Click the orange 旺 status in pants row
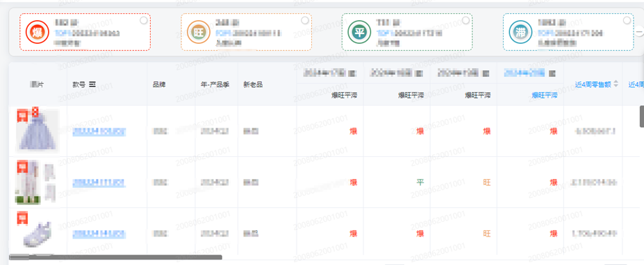 click(x=487, y=182)
